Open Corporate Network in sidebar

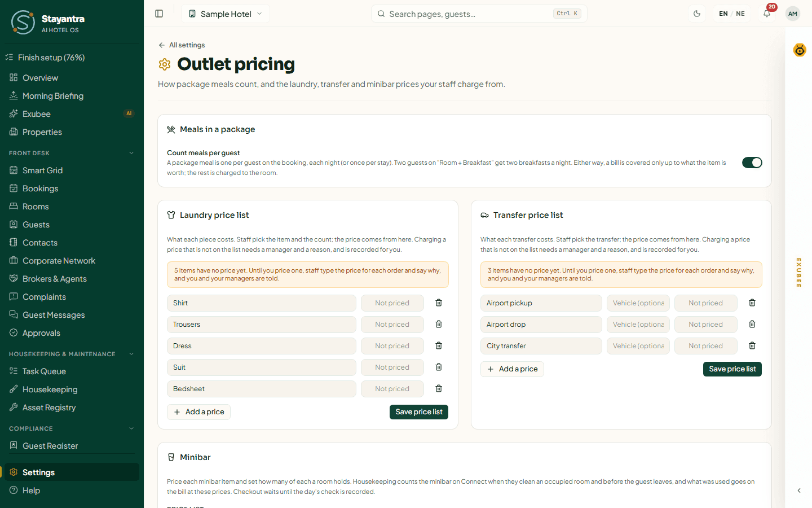coord(72,261)
